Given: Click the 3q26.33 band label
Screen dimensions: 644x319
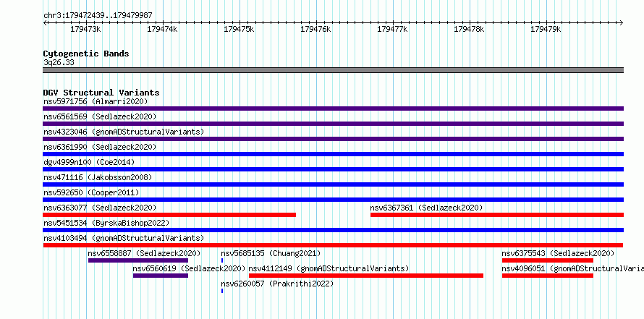Looking at the screenshot, I should (x=59, y=62).
